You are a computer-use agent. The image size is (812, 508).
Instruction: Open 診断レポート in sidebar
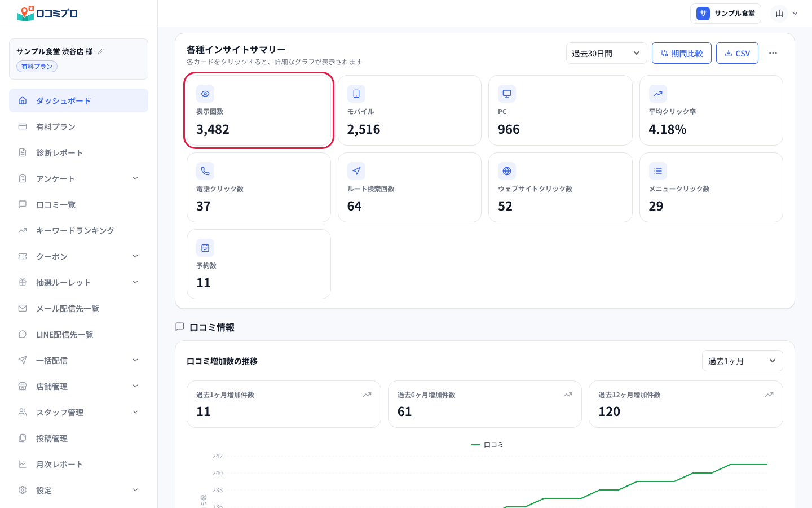(78, 152)
